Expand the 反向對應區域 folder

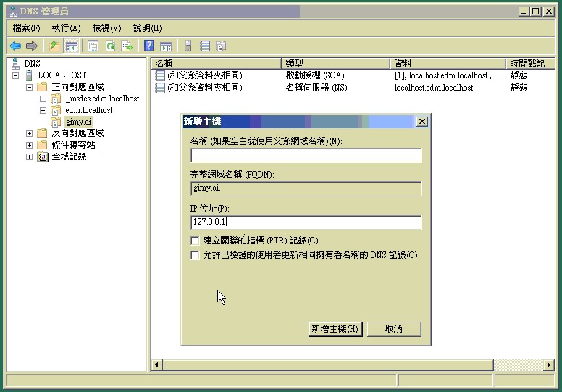30,133
